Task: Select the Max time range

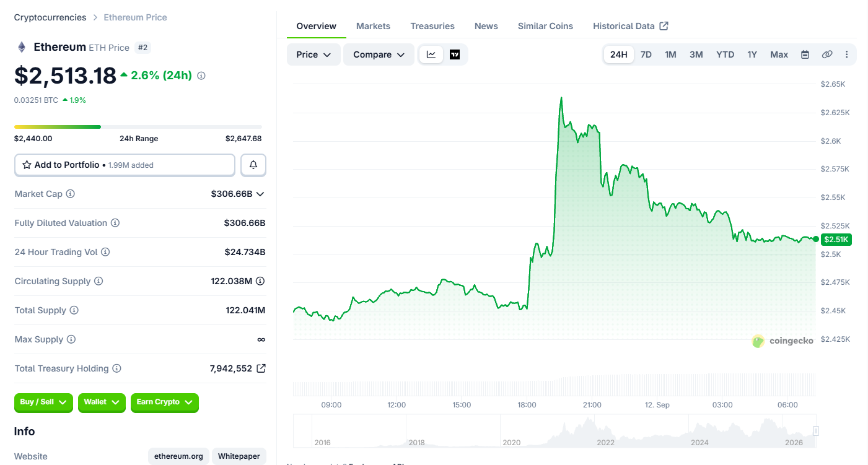Action: point(779,54)
